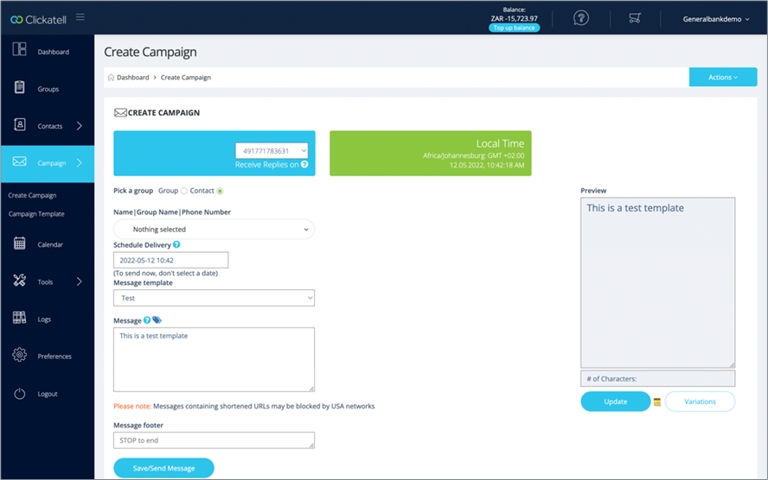Select the Contact radio button

click(220, 191)
